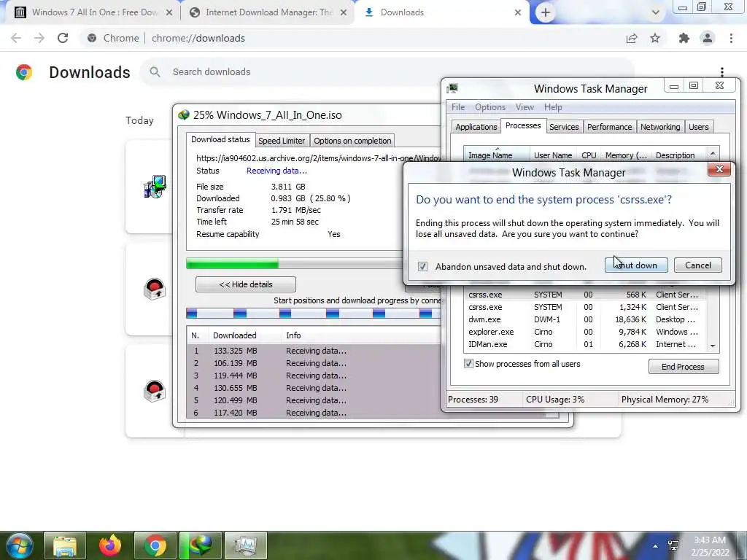Switch to the Services tab

(564, 127)
